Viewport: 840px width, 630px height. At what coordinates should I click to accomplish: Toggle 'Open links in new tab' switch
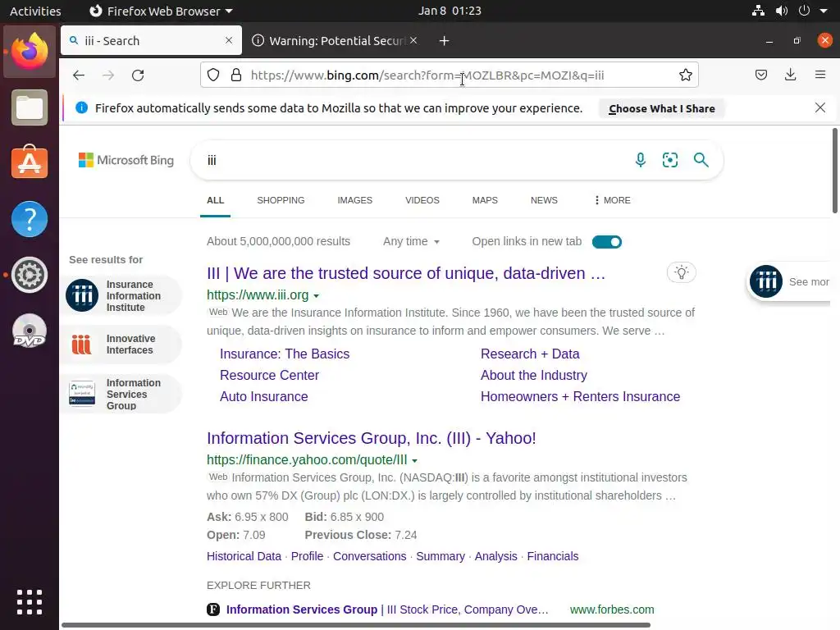pos(606,242)
